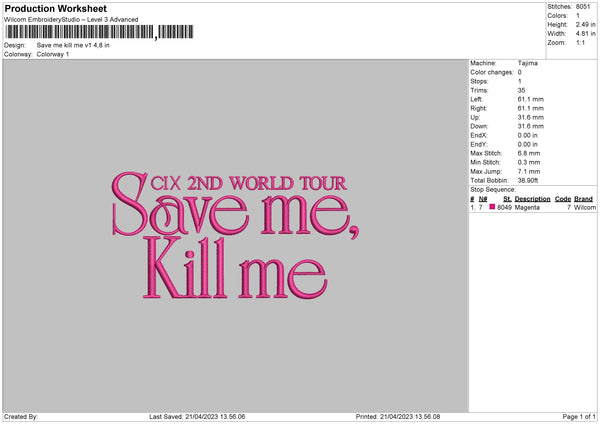This screenshot has width=600, height=424.
Task: Click the Zoom value 1:1
Action: click(x=580, y=42)
